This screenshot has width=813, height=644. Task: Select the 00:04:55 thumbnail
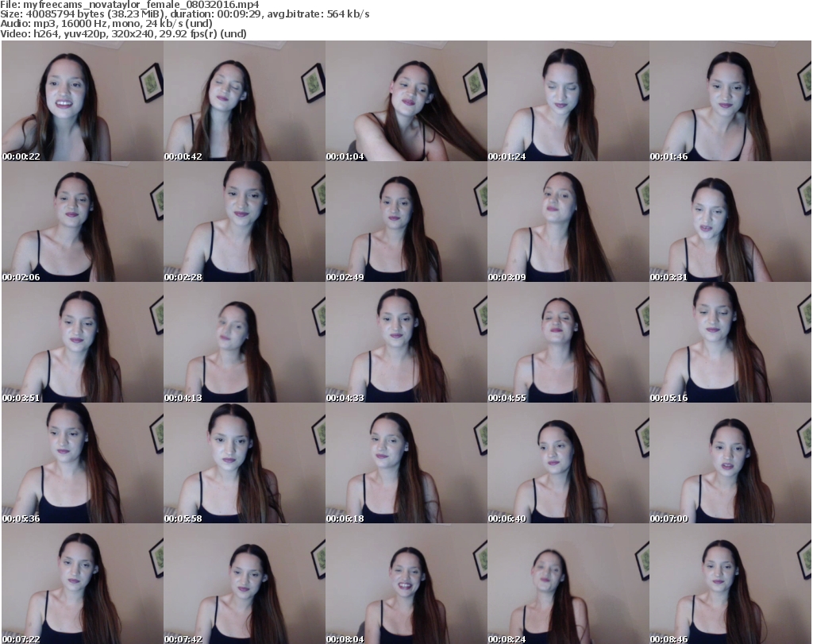[568, 343]
